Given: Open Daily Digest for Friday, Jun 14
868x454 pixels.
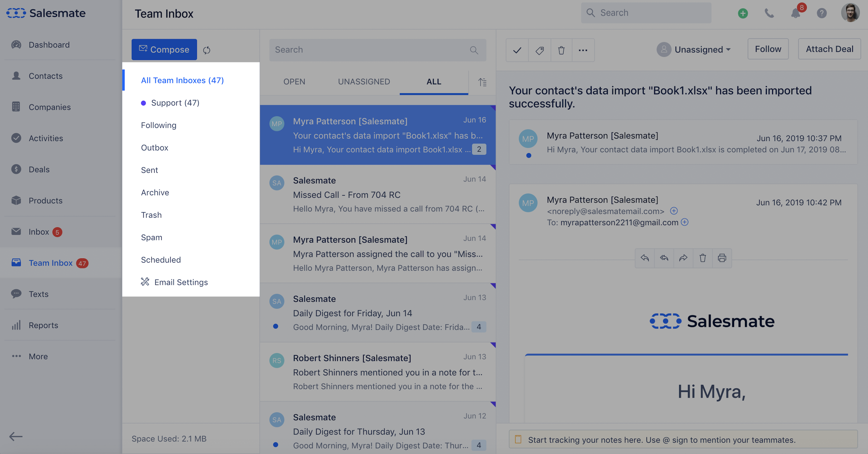Looking at the screenshot, I should 377,313.
